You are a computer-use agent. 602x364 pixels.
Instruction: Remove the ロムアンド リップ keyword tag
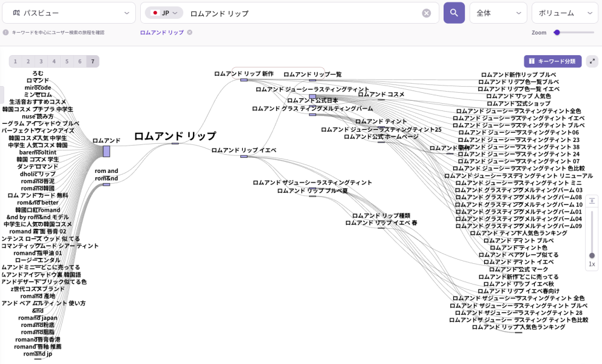[190, 33]
